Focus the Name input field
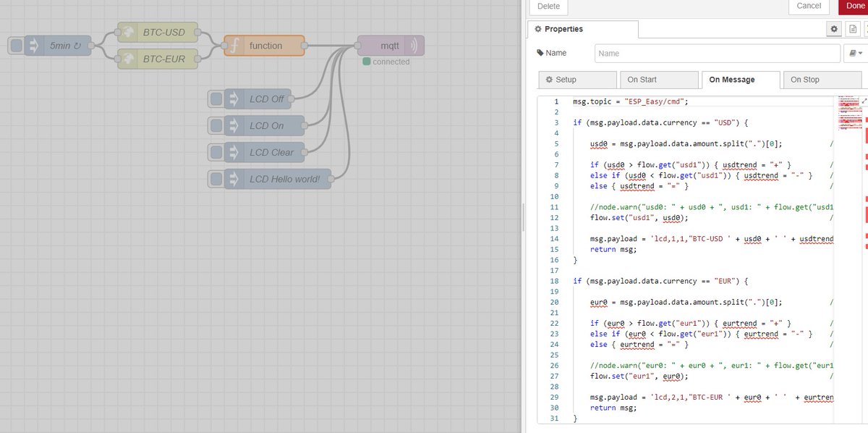Image resolution: width=868 pixels, height=433 pixels. pyautogui.click(x=717, y=54)
